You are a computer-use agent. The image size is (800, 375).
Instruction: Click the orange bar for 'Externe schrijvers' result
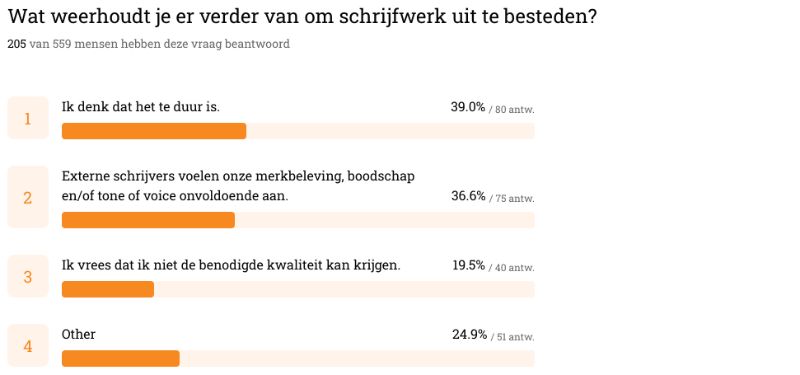tap(148, 220)
